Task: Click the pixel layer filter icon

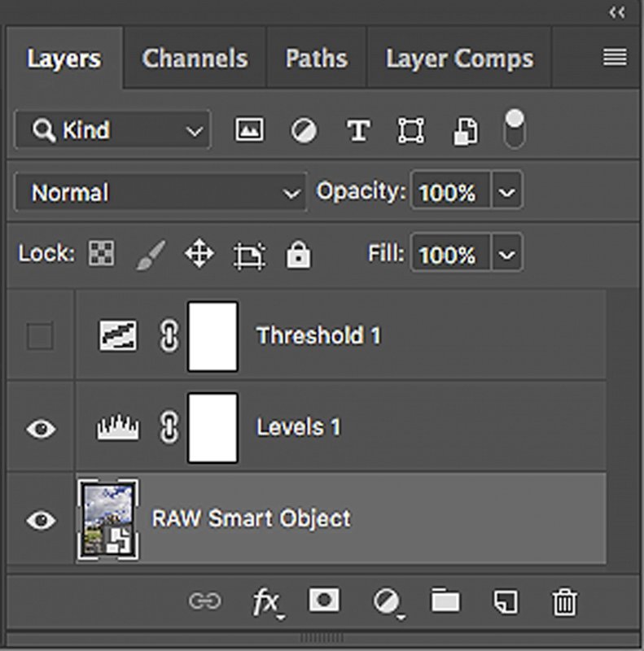Action: coord(249,130)
